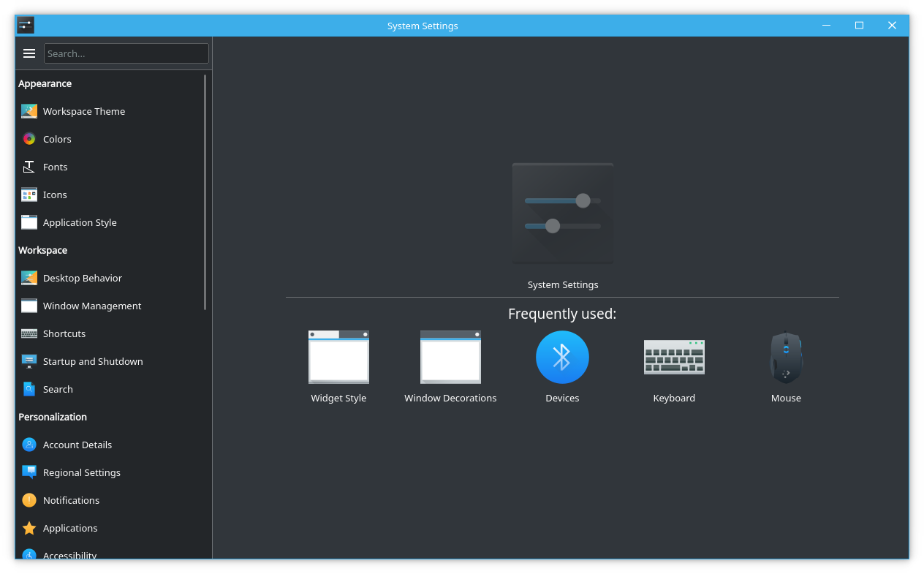924x574 pixels.
Task: Open the frequently used Window Decorations icon
Action: pyautogui.click(x=450, y=357)
